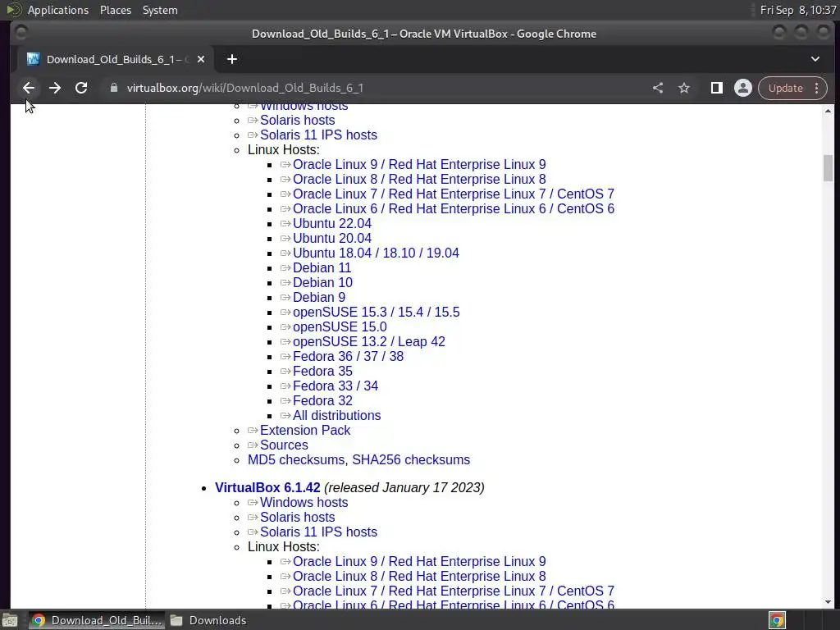Reload the page with the refresh icon
Viewport: 840px width, 630px height.
click(81, 88)
